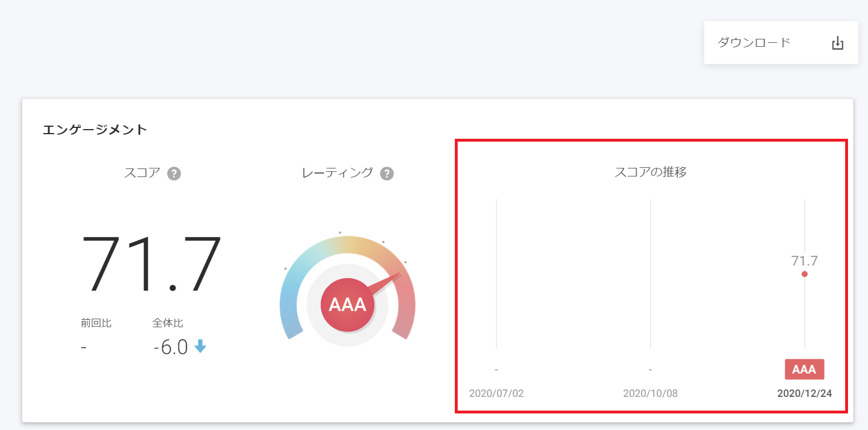Screen dimensions: 868x430
Task: Click the 2020/10/08 date label
Action: point(651,393)
